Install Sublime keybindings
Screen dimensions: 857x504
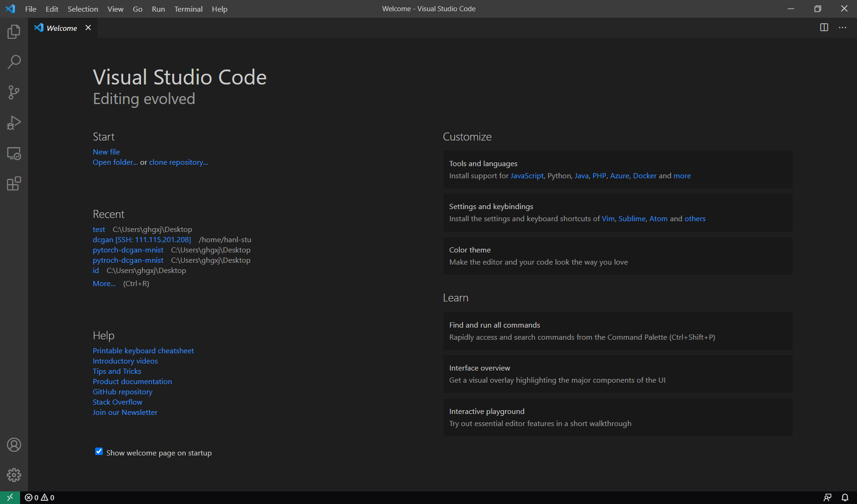click(x=632, y=219)
